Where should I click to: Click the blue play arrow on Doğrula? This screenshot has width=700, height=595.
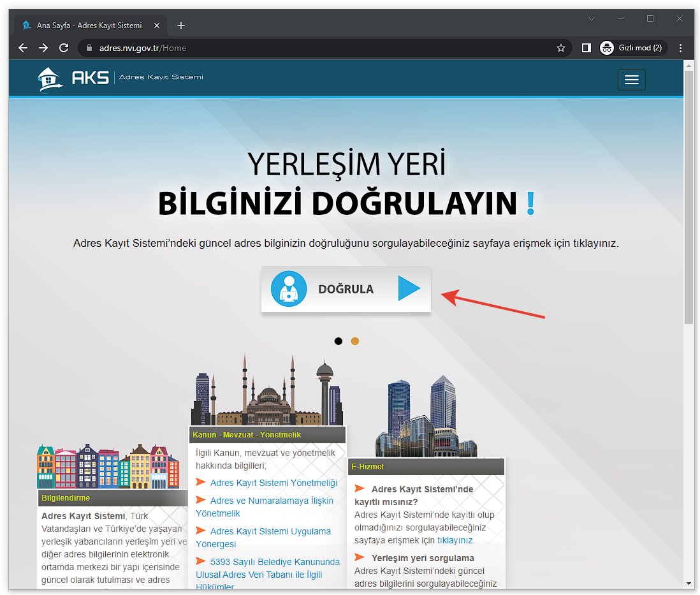pos(409,289)
